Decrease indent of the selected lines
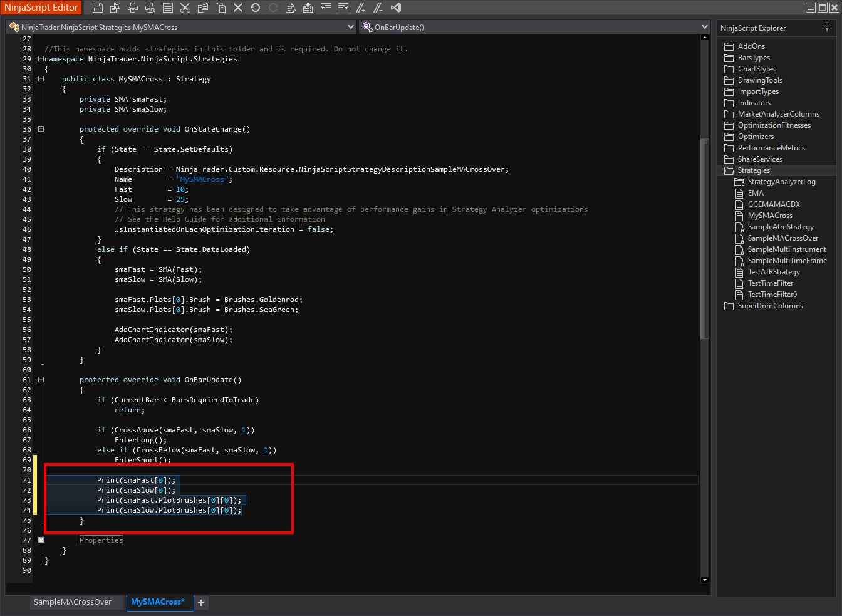 pyautogui.click(x=325, y=8)
